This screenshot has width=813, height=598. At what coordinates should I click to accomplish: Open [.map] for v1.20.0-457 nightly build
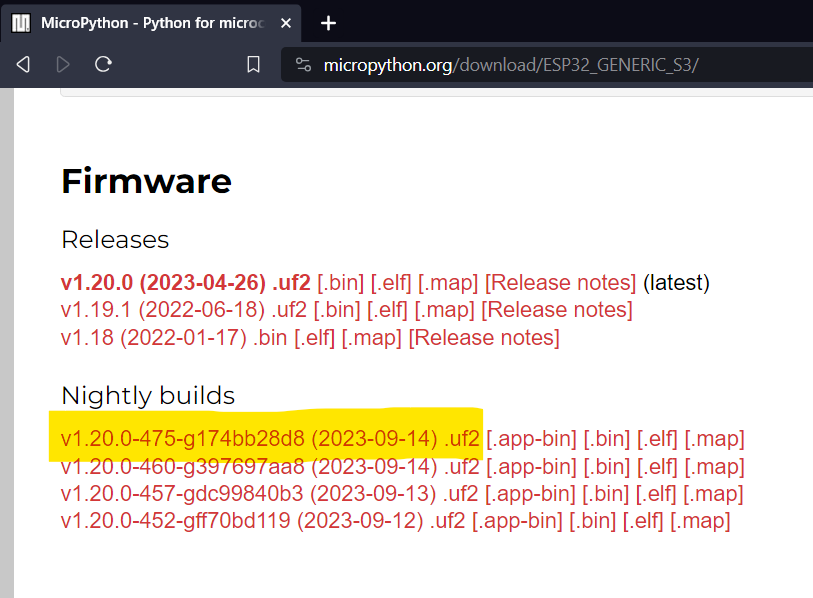713,494
